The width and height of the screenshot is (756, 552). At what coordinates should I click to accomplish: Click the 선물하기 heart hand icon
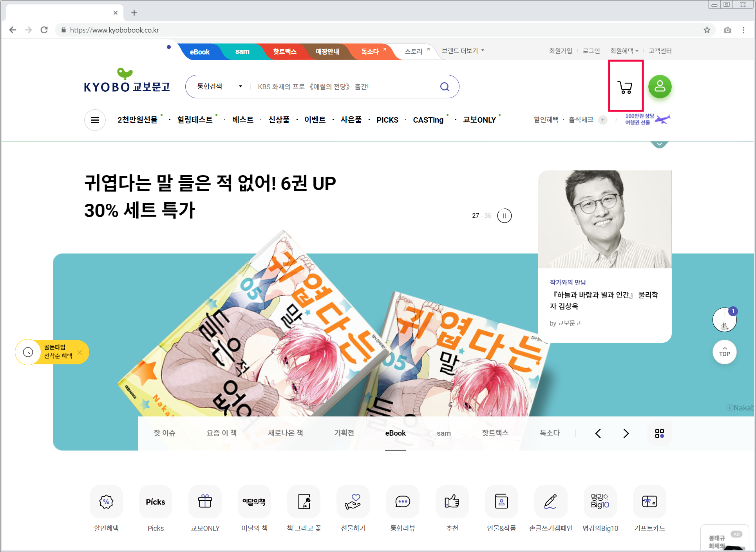(353, 501)
